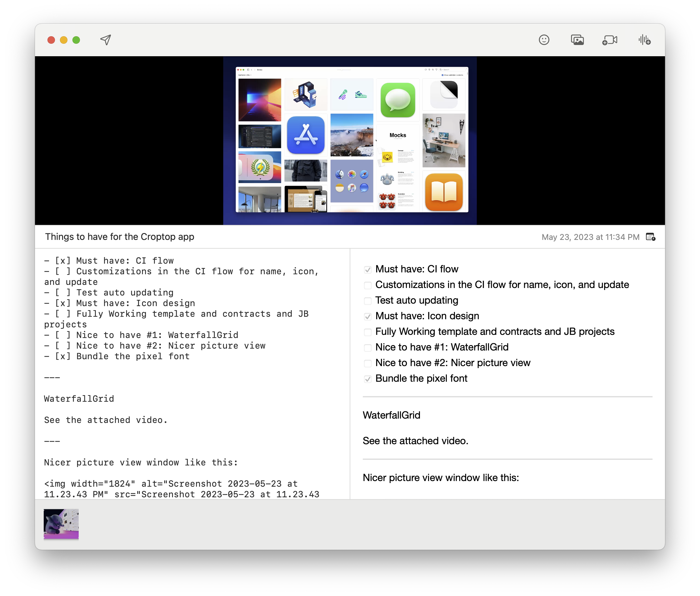Image resolution: width=700 pixels, height=596 pixels.
Task: Click the add video attachment icon
Action: pos(609,40)
